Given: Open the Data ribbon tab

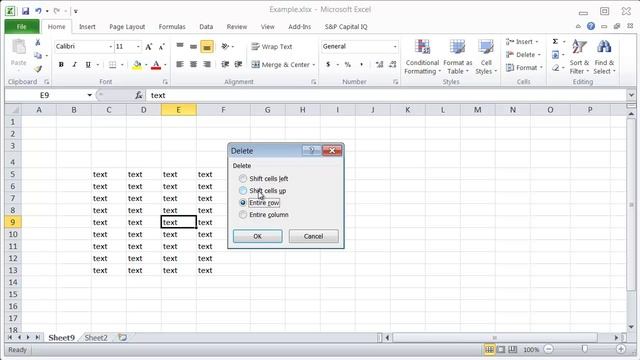Looking at the screenshot, I should point(206,27).
